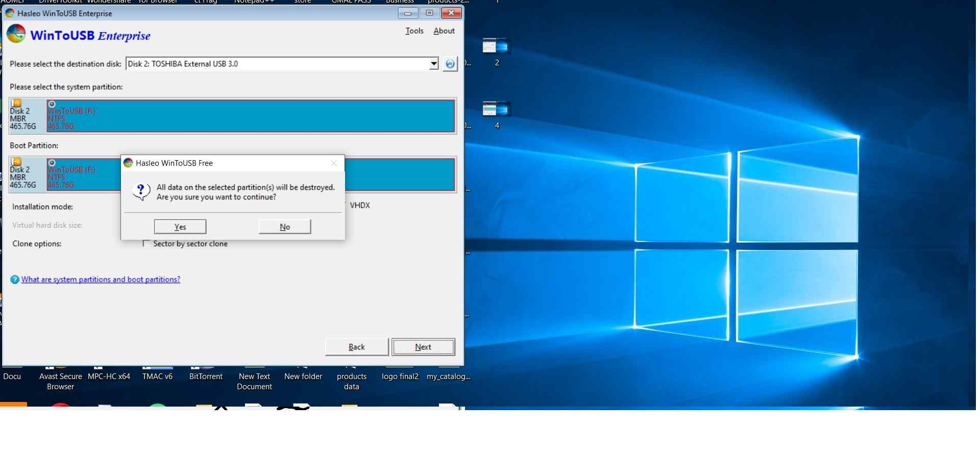Select TMAC v6 desktop shortcut
The height and width of the screenshot is (453, 980).
click(x=157, y=375)
